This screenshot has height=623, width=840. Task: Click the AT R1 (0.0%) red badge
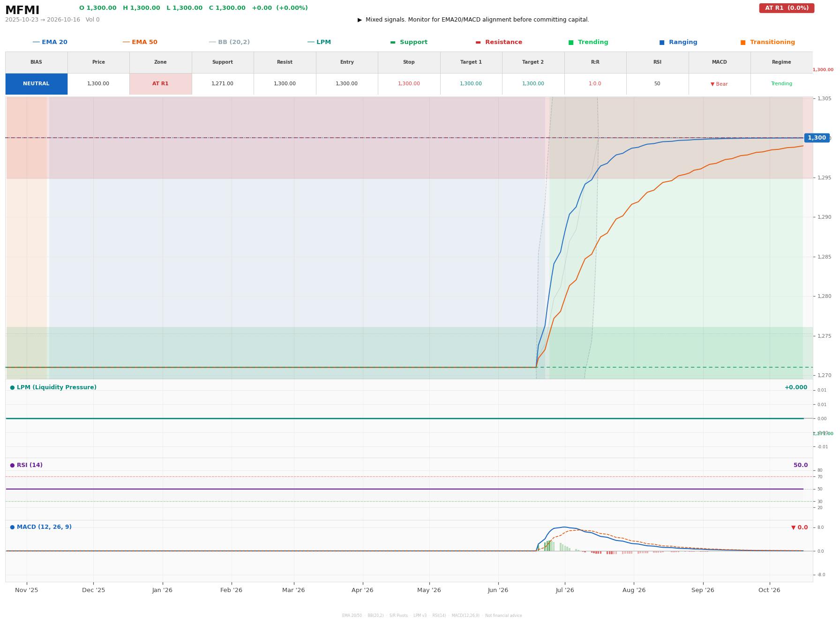coord(787,8)
